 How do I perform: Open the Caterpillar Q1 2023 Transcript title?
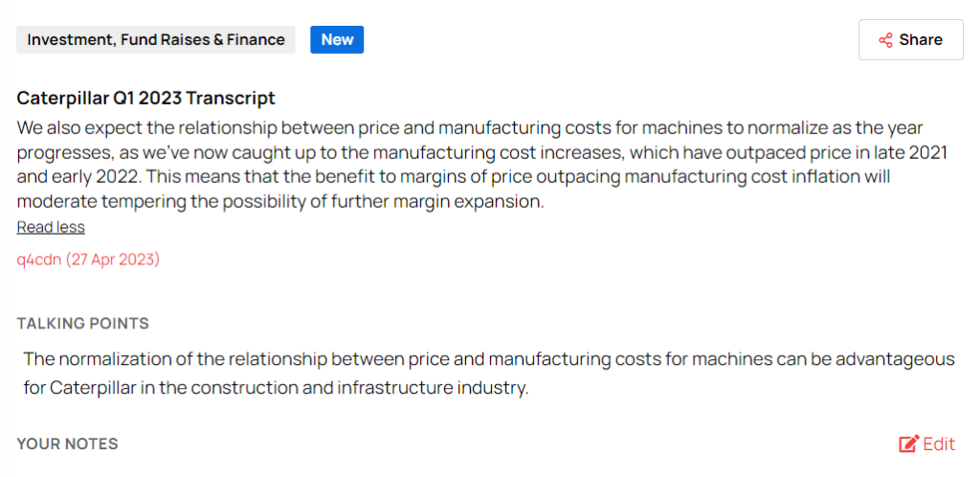pyautogui.click(x=145, y=98)
